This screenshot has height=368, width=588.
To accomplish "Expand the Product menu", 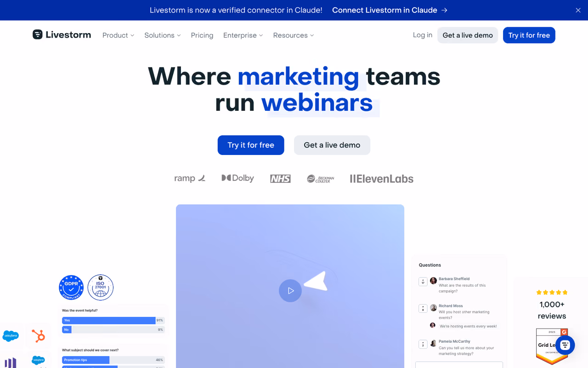I will (119, 35).
